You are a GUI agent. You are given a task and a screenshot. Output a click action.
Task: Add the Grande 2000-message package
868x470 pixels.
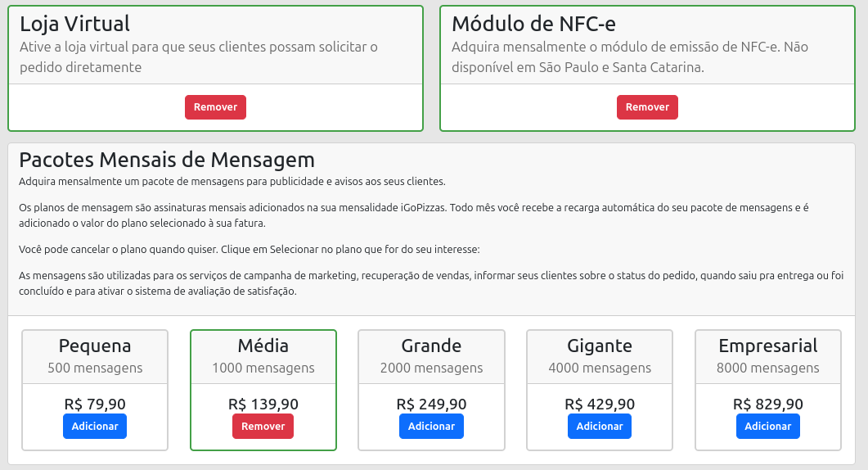(431, 427)
